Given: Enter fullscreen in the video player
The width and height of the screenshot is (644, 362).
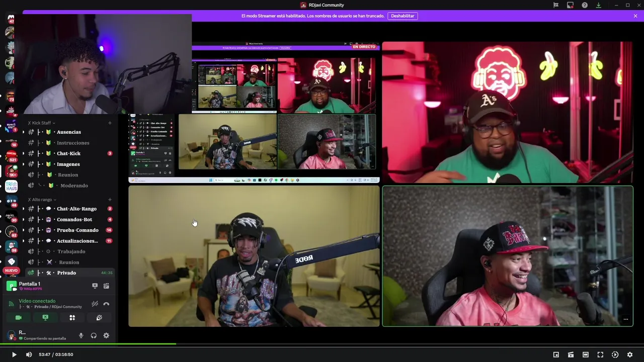Looking at the screenshot, I should coord(600,354).
